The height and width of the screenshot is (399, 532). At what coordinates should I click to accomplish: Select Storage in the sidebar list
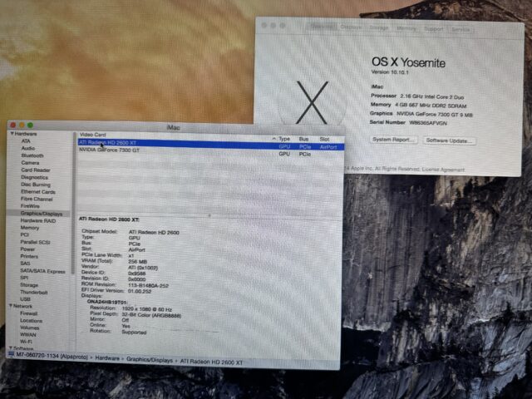point(29,285)
